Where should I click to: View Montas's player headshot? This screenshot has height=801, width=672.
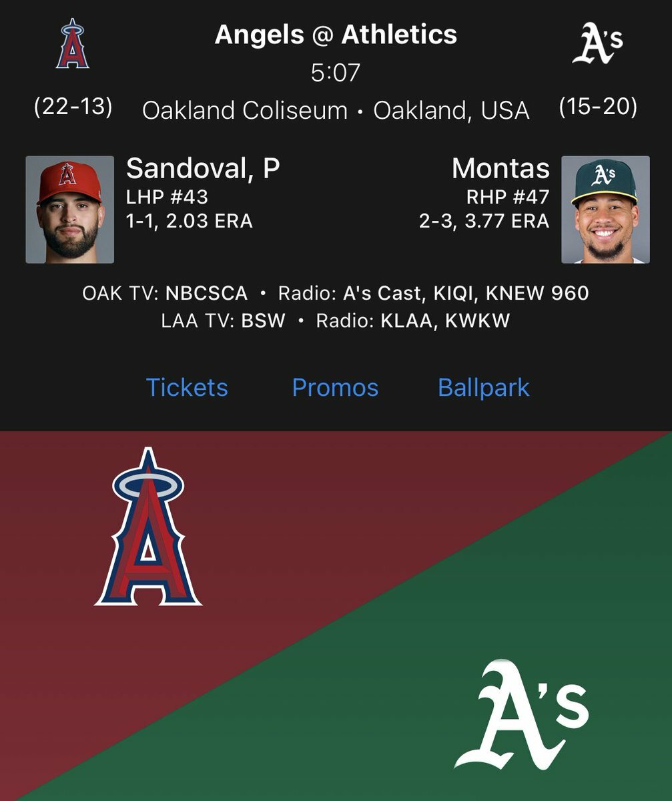(x=605, y=210)
